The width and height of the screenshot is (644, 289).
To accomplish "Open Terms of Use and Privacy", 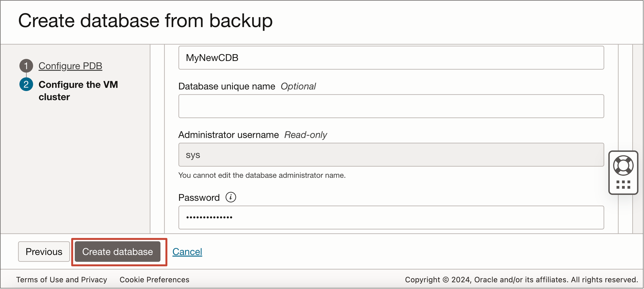I will pos(62,280).
